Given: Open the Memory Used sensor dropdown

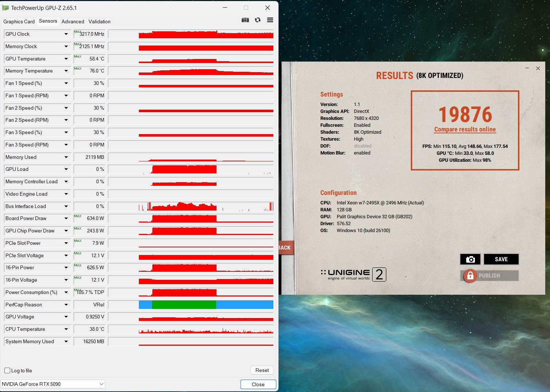Looking at the screenshot, I should click(x=66, y=157).
